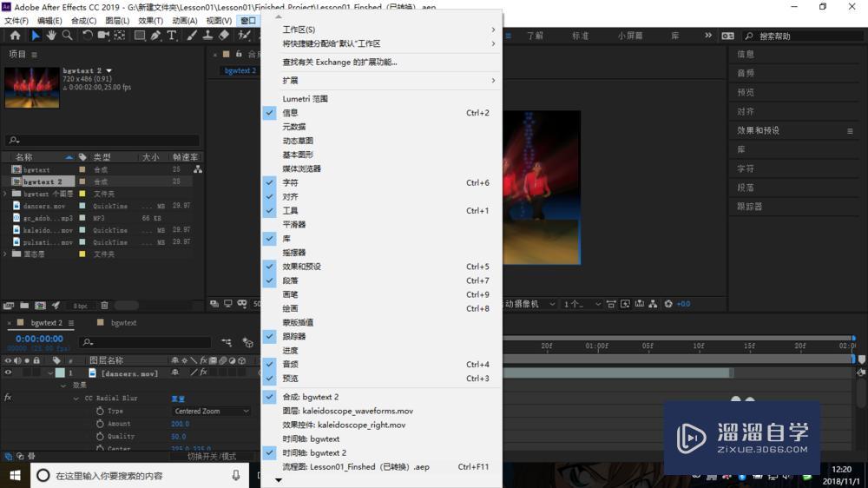The height and width of the screenshot is (488, 868).
Task: Hide dancers.mov layer via eye icon
Action: coord(8,373)
